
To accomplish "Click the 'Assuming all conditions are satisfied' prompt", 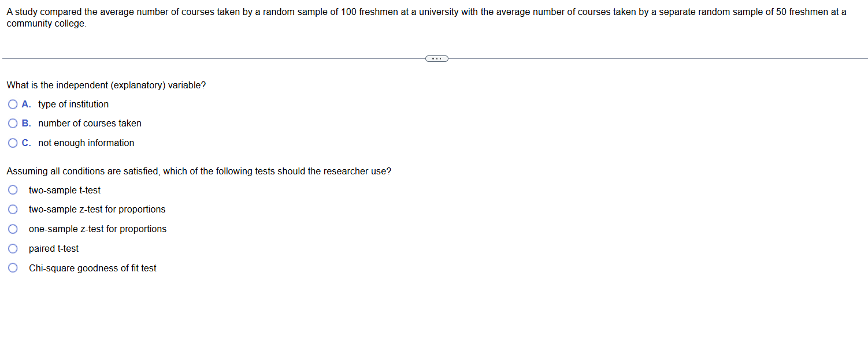I will coord(199,171).
